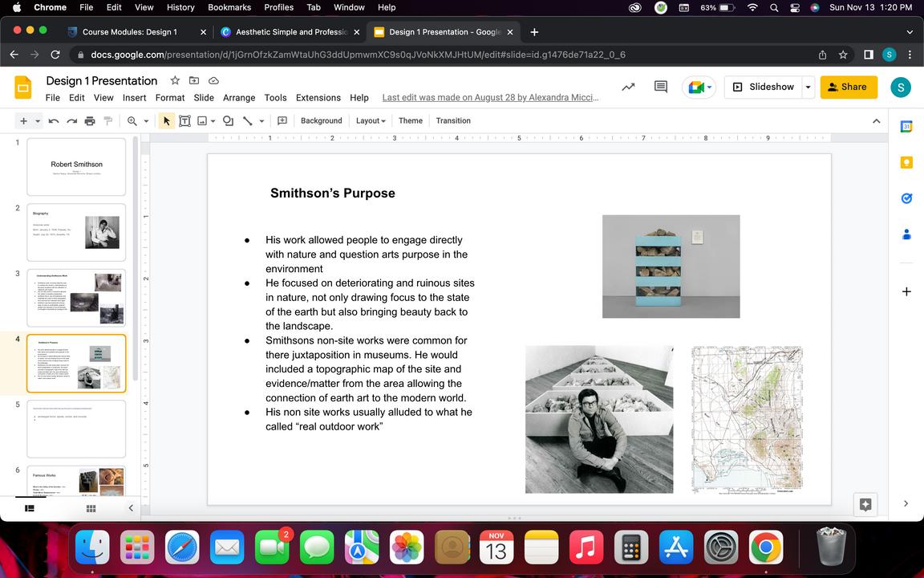Expand the Slideshow options arrow
This screenshot has height=578, width=924.
click(x=808, y=87)
